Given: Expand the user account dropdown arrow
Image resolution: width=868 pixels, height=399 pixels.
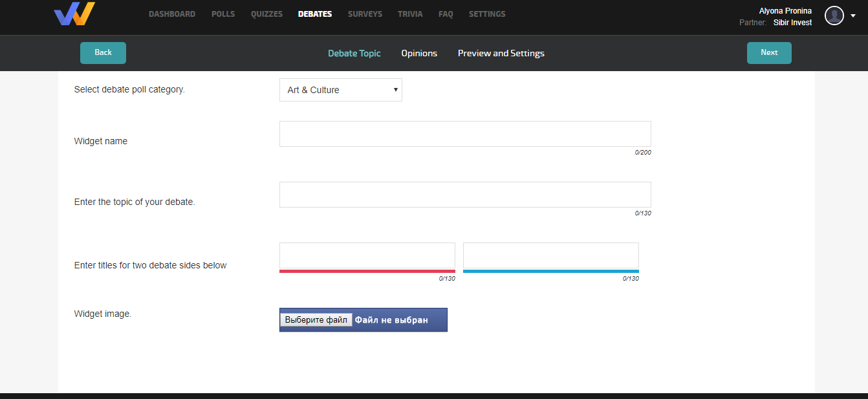Looking at the screenshot, I should [x=853, y=16].
